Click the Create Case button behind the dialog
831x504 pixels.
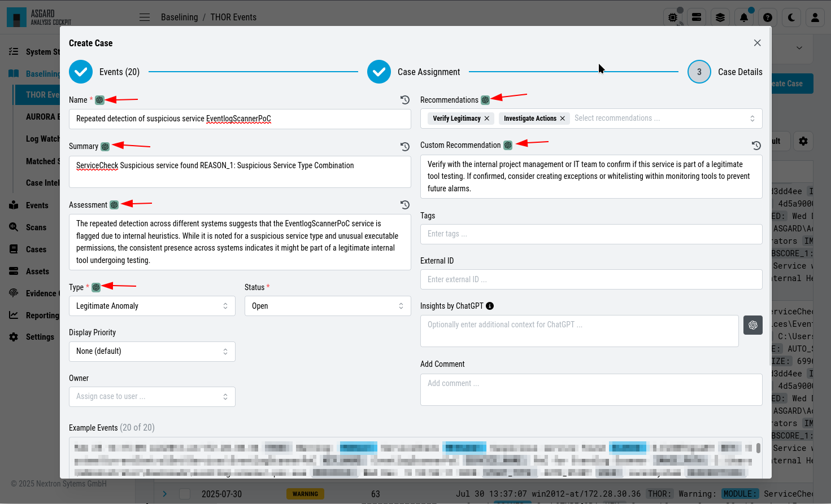click(x=793, y=84)
